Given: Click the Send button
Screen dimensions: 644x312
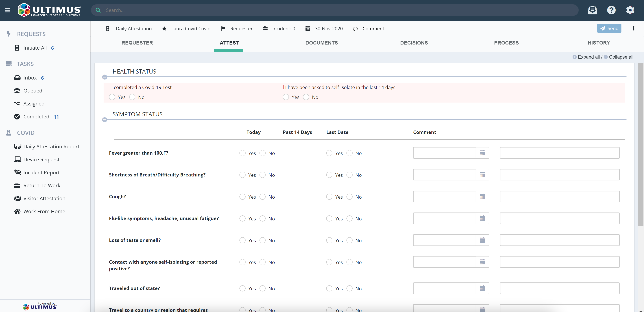Looking at the screenshot, I should 609,28.
